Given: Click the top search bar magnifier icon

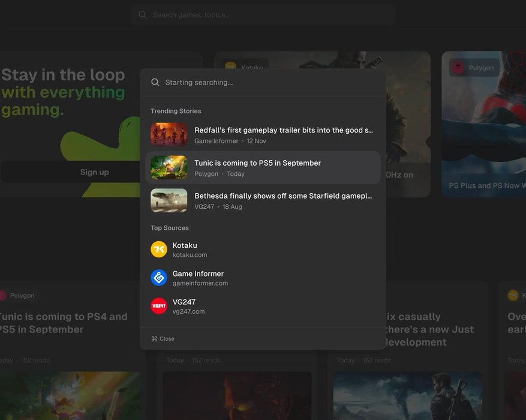Looking at the screenshot, I should pyautogui.click(x=142, y=14).
